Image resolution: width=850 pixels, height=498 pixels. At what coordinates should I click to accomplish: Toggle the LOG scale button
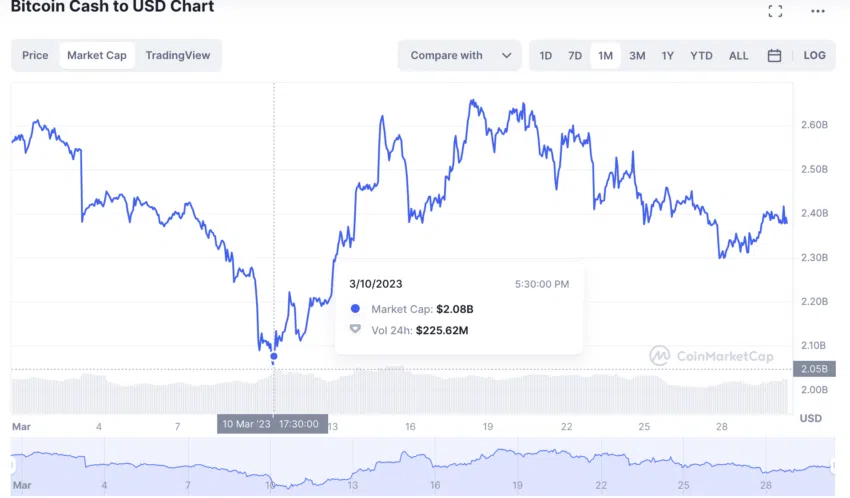(814, 56)
